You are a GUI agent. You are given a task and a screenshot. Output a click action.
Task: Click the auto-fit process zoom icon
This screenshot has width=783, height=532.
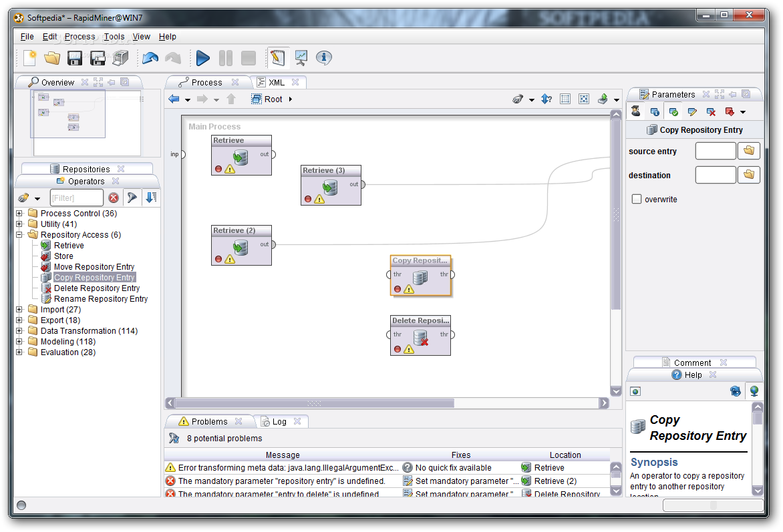tap(584, 99)
